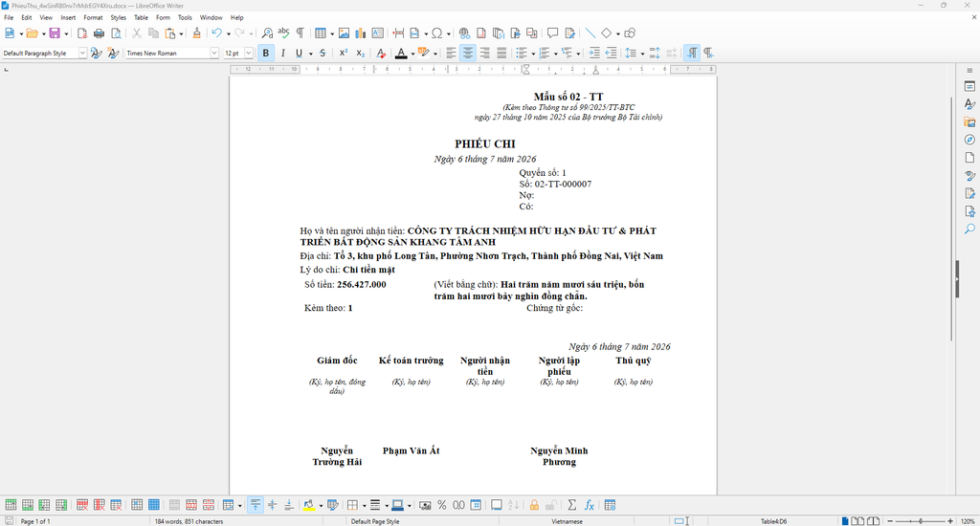Increase paragraph indent

(594, 54)
